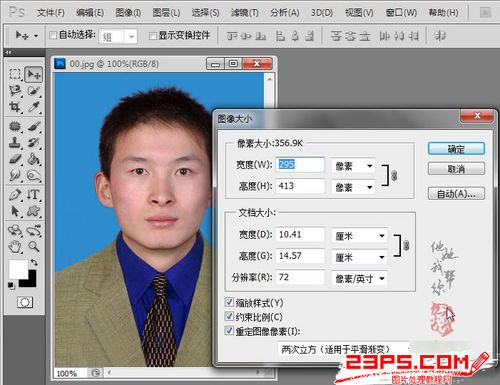Select the Brush tool
500x385 pixels.
coord(34,126)
